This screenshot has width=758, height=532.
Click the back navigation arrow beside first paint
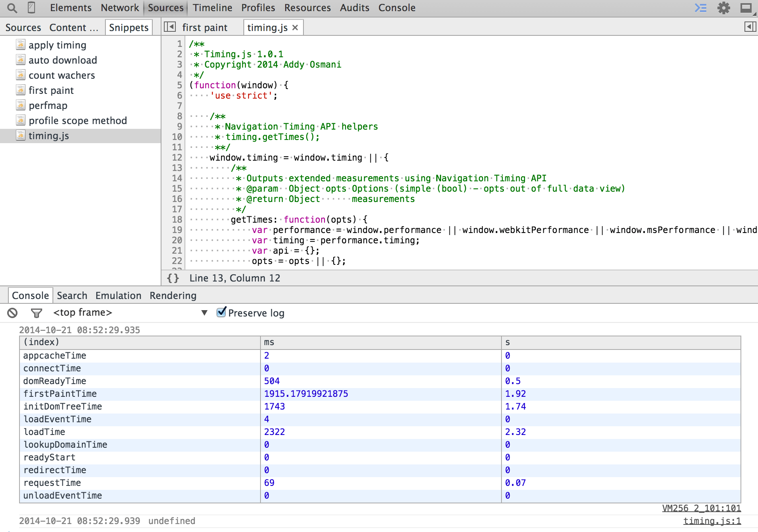click(x=169, y=27)
